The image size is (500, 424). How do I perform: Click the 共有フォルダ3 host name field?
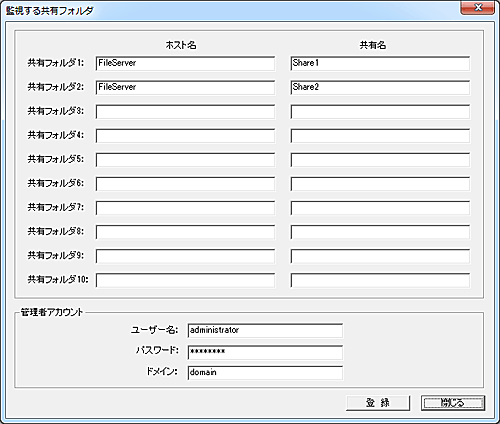[185, 112]
